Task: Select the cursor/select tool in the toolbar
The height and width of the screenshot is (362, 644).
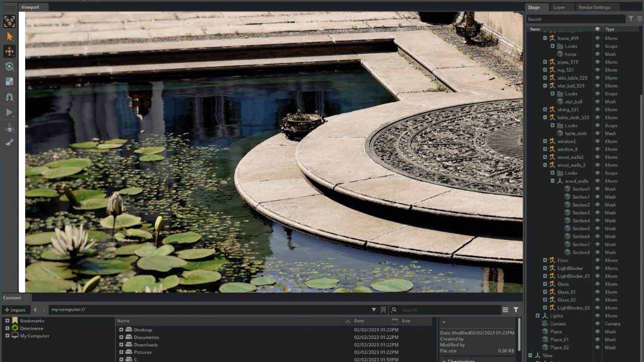Action: [x=9, y=36]
